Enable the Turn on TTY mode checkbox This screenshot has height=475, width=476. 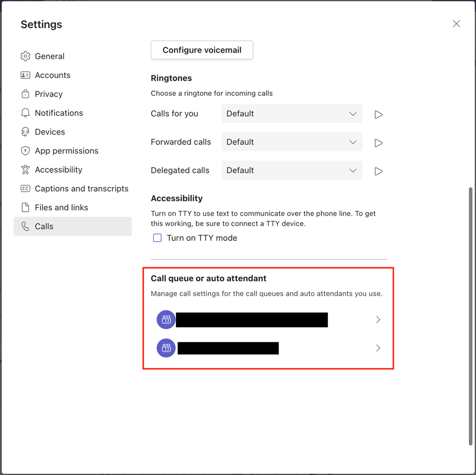click(158, 238)
